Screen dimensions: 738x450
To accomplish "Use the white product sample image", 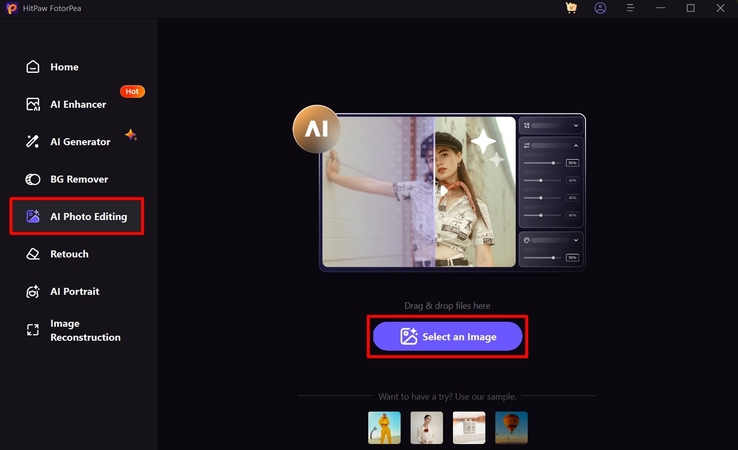I will (469, 428).
